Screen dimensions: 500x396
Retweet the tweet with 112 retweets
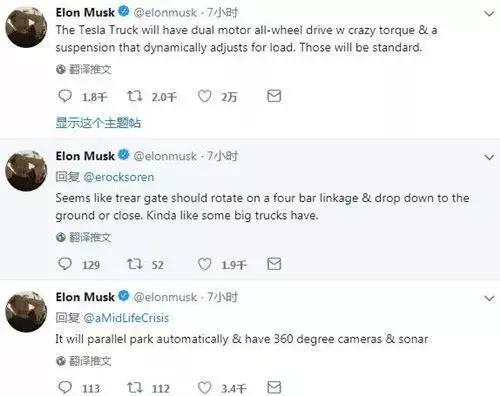pyautogui.click(x=135, y=388)
